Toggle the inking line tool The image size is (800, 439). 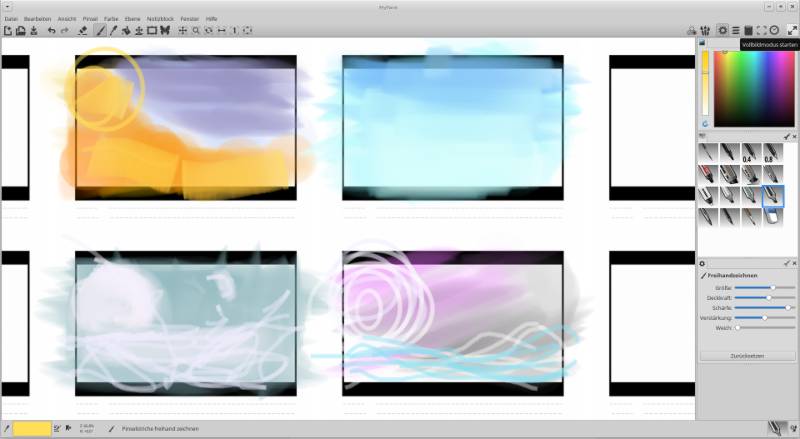click(113, 31)
